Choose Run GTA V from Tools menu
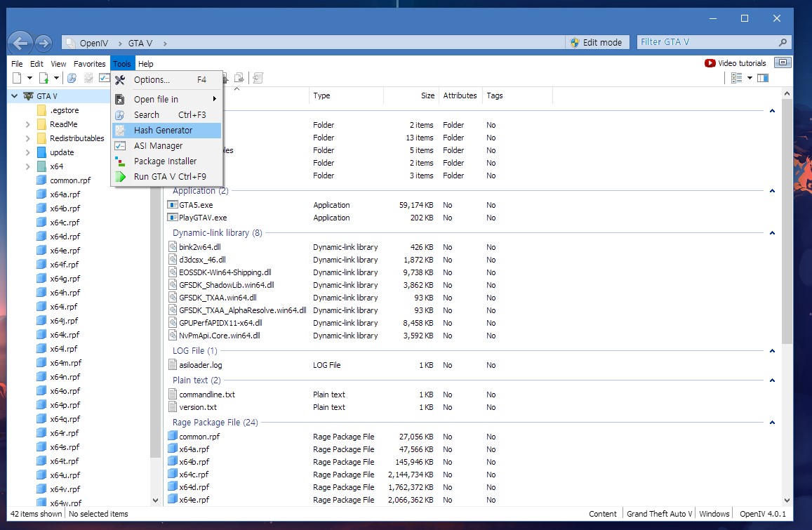Image resolution: width=812 pixels, height=530 pixels. (x=167, y=177)
